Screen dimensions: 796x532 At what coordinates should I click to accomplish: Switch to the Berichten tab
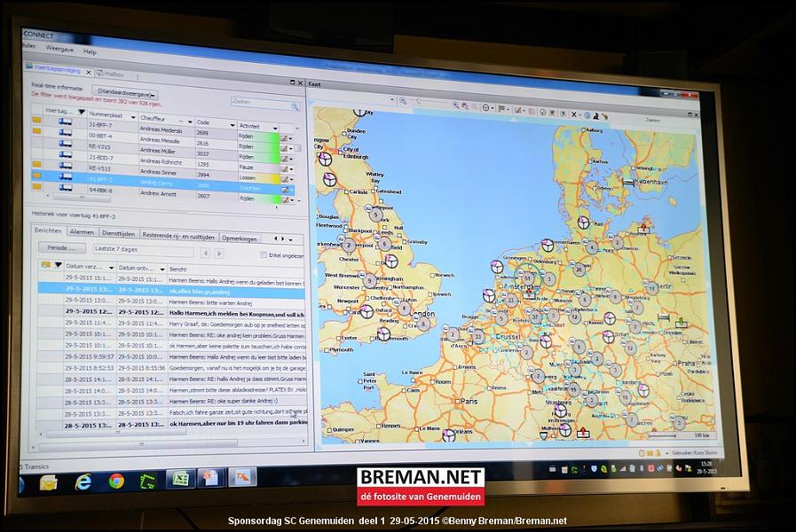48,231
